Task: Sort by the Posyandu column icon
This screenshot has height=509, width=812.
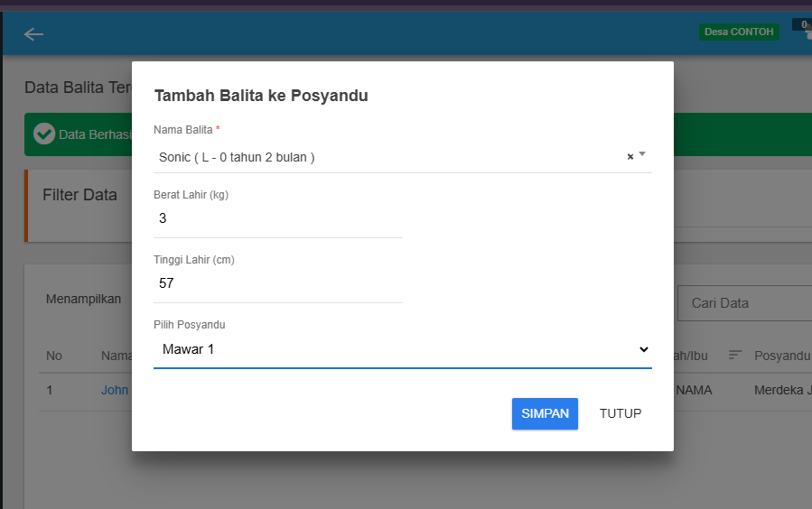Action: coord(735,355)
